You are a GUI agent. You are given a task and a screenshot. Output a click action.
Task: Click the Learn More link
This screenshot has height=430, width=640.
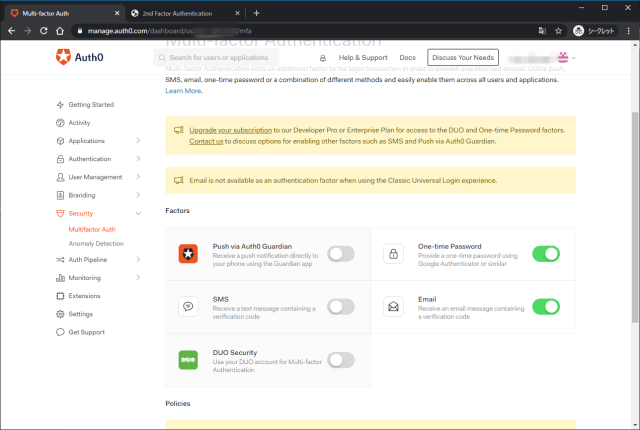[184, 91]
